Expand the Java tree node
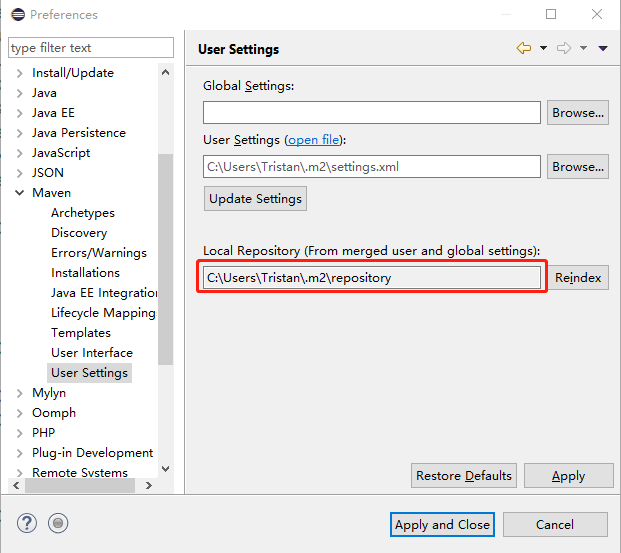 pyautogui.click(x=19, y=93)
